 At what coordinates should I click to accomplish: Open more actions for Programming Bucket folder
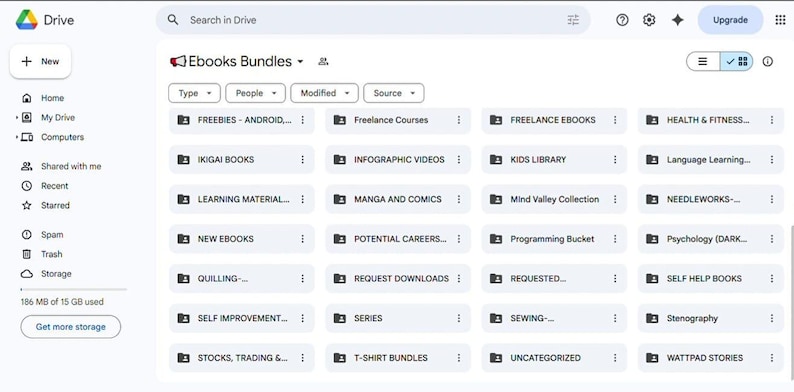pyautogui.click(x=615, y=239)
